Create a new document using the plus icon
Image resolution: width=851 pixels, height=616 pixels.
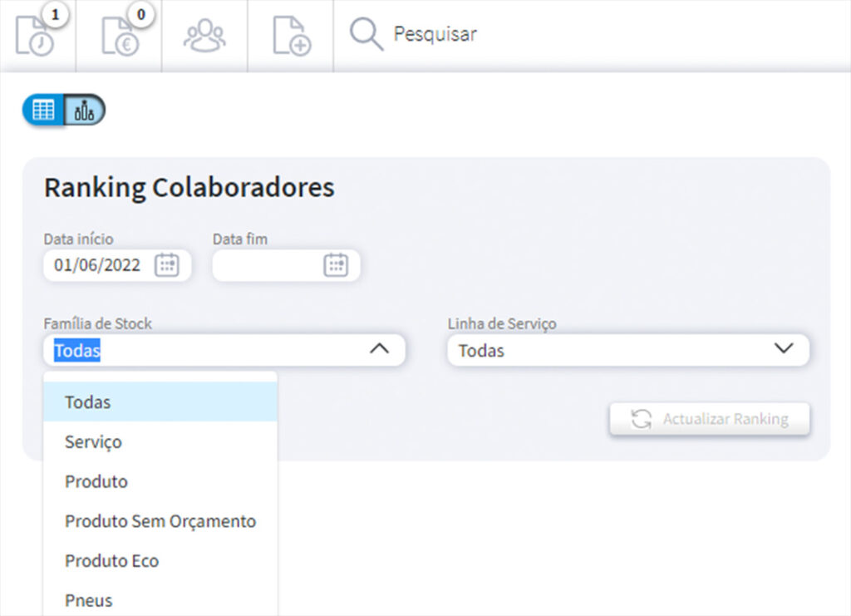click(290, 35)
